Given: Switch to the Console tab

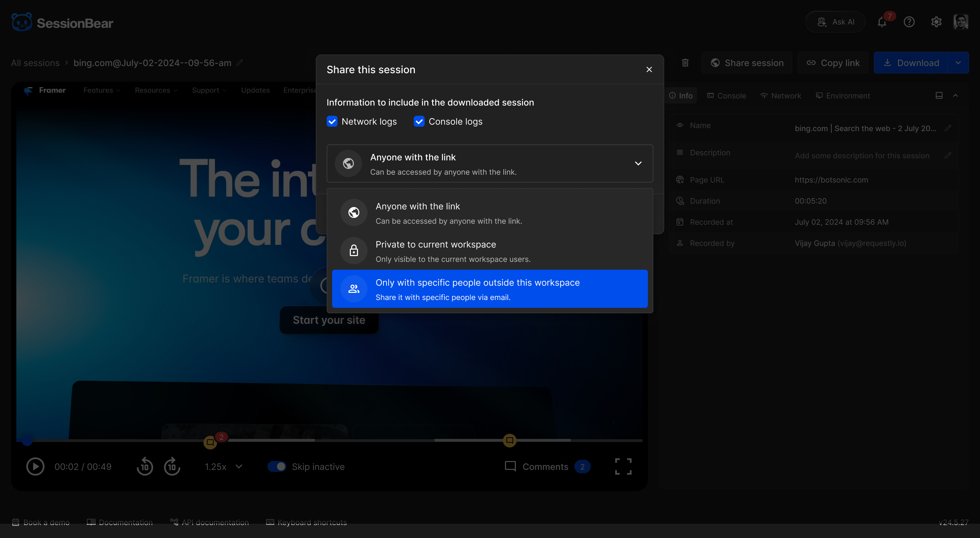Looking at the screenshot, I should tap(726, 96).
